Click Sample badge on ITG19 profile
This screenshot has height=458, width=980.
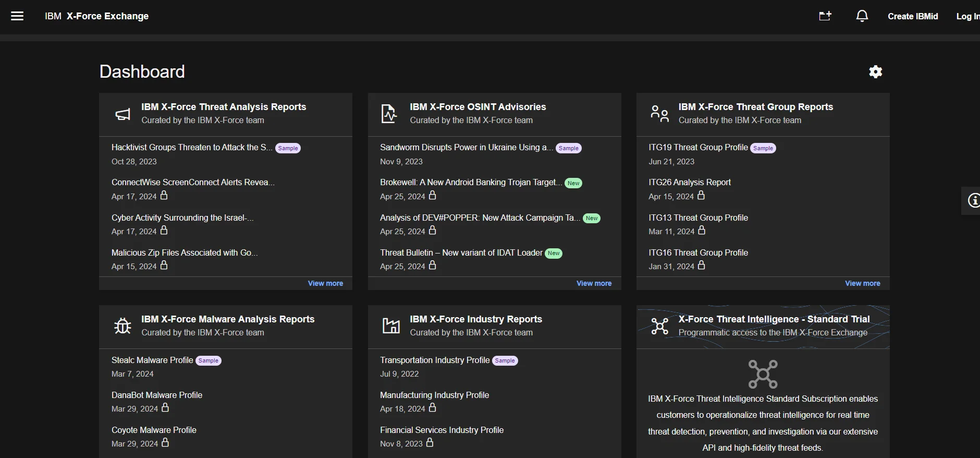[763, 148]
